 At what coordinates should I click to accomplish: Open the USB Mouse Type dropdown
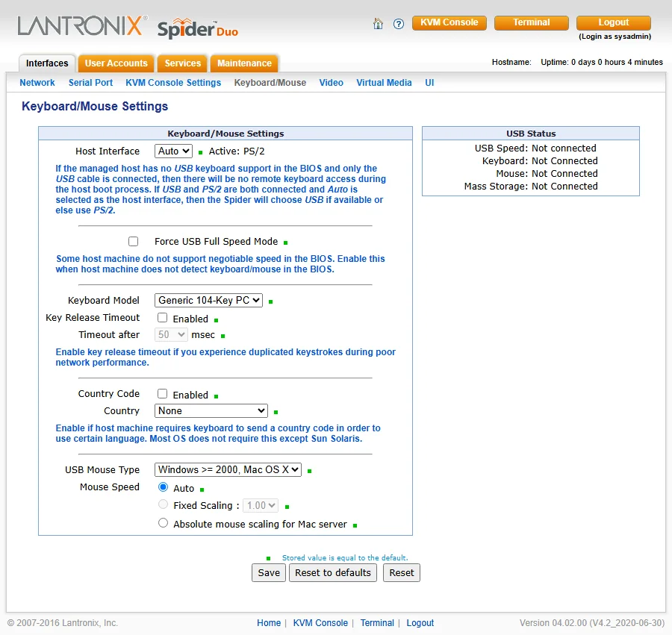(228, 469)
